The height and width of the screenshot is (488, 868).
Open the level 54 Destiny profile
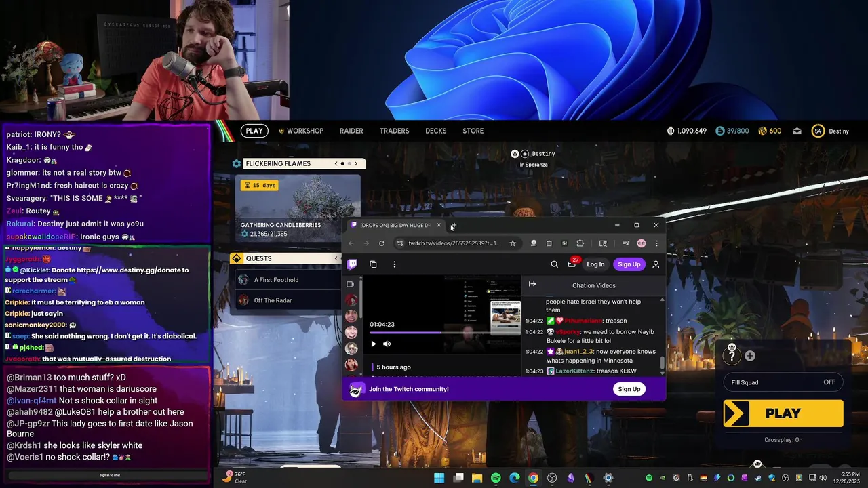tap(831, 131)
